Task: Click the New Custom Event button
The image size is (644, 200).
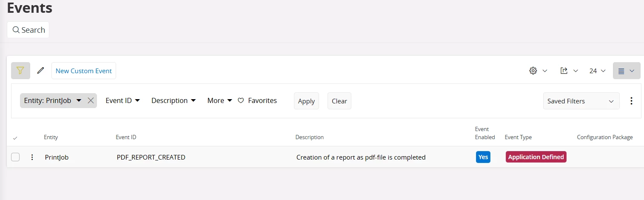Action: click(x=84, y=71)
